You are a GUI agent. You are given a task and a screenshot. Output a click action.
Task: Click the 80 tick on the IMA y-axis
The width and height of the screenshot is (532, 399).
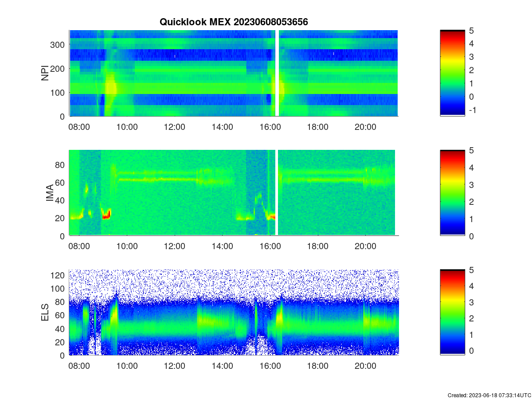click(60, 164)
